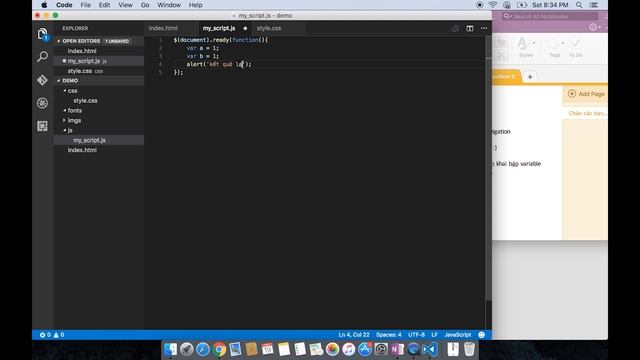Open the Trash in the Dock
This screenshot has width=640, height=360.
(469, 349)
